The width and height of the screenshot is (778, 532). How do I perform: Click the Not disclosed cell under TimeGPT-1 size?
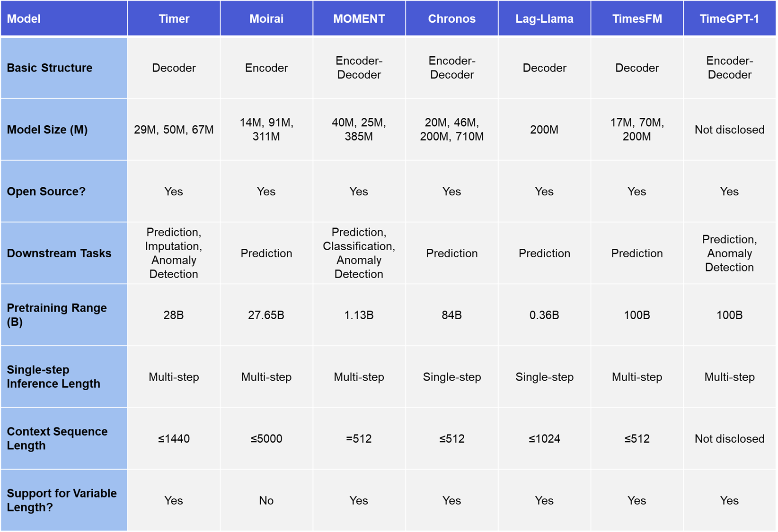tap(729, 129)
